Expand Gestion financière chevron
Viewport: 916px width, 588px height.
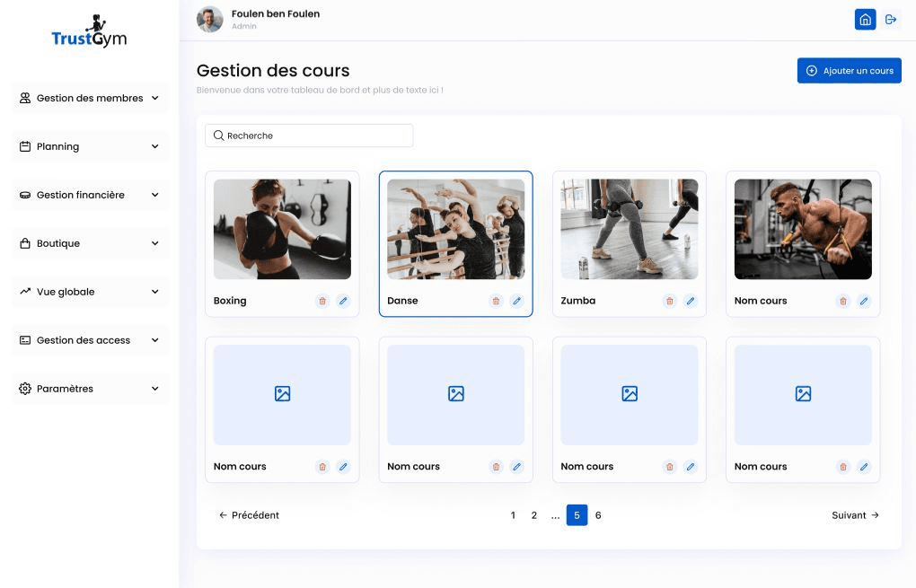coord(154,195)
